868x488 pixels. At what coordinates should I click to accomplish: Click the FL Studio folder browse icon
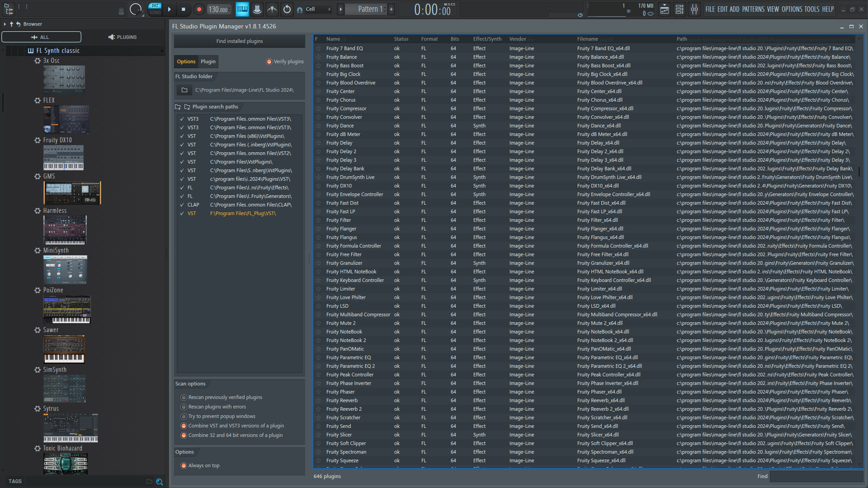[184, 90]
